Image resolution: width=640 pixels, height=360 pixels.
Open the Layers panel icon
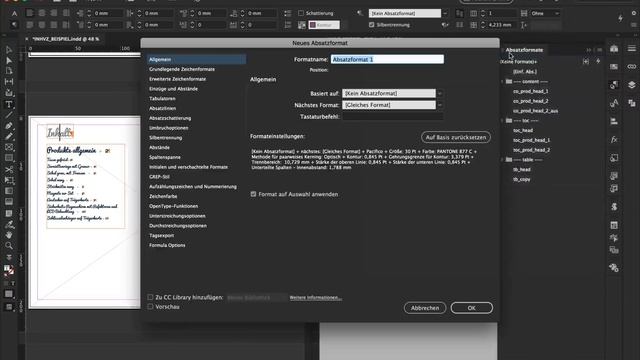pyautogui.click(x=632, y=84)
